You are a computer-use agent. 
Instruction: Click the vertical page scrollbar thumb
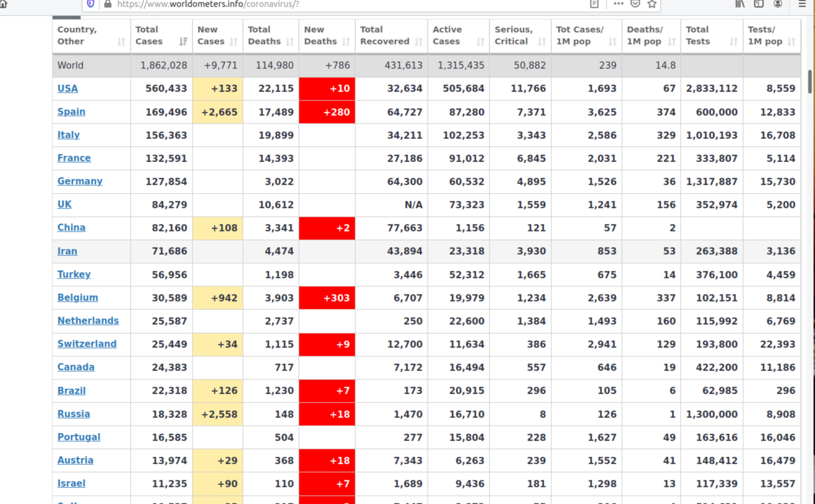[810, 81]
